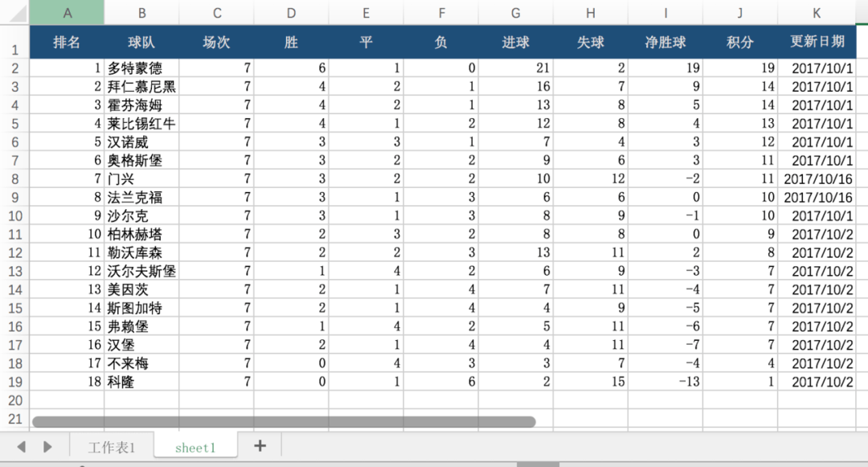868x467 pixels.
Task: Select row 1 header
Action: (x=15, y=42)
